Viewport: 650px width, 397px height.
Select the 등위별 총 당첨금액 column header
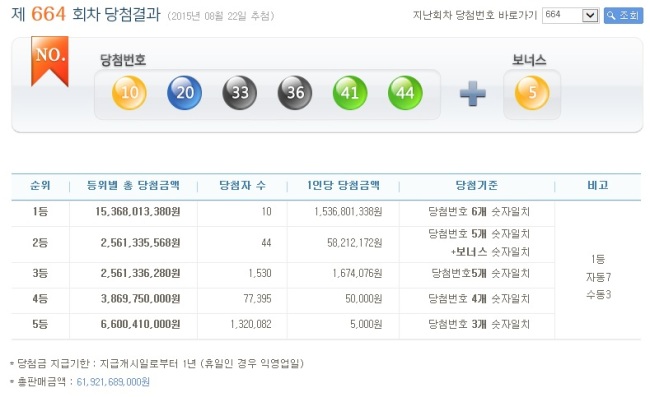click(133, 186)
